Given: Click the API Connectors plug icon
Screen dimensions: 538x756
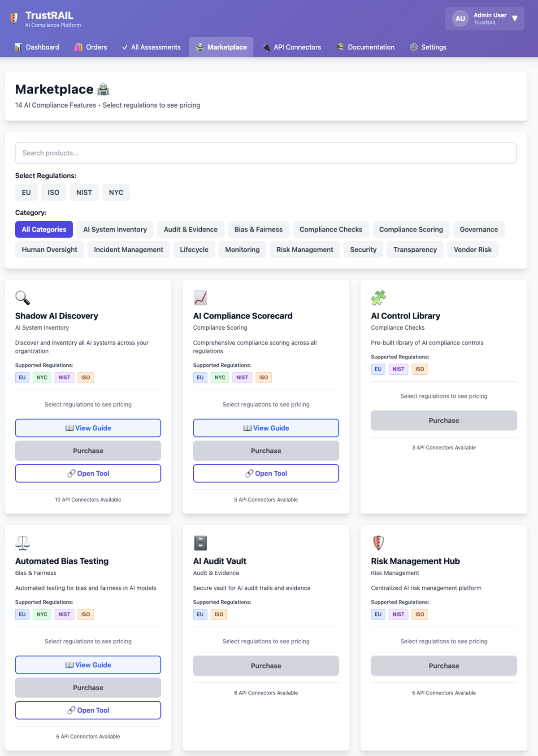Looking at the screenshot, I should point(266,47).
